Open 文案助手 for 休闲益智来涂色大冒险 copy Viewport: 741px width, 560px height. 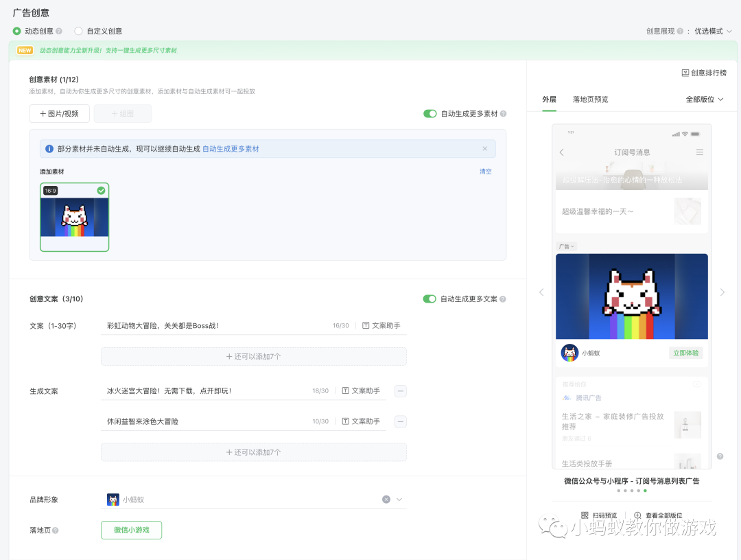(361, 421)
